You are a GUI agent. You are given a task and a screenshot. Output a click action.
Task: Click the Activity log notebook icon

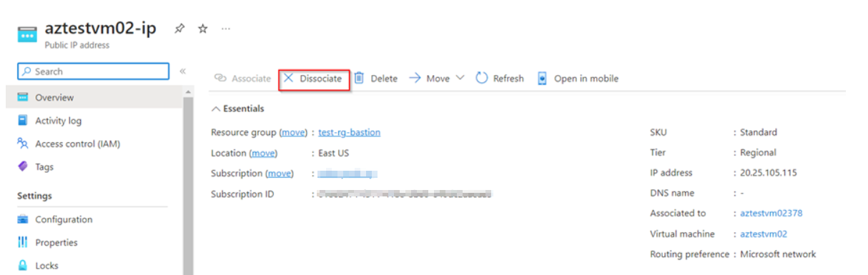[x=23, y=121]
